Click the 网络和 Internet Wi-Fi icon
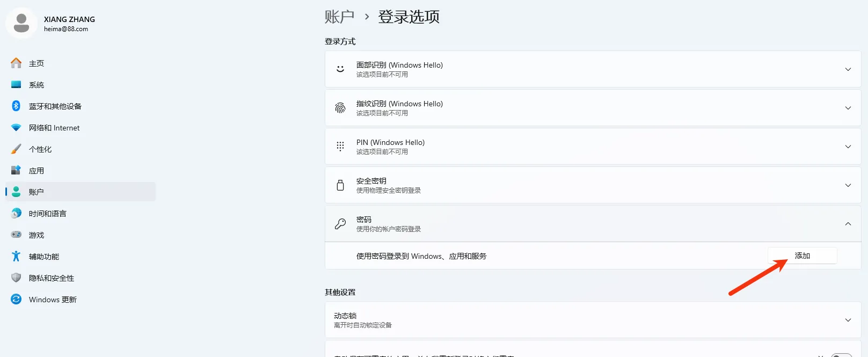 pyautogui.click(x=16, y=128)
